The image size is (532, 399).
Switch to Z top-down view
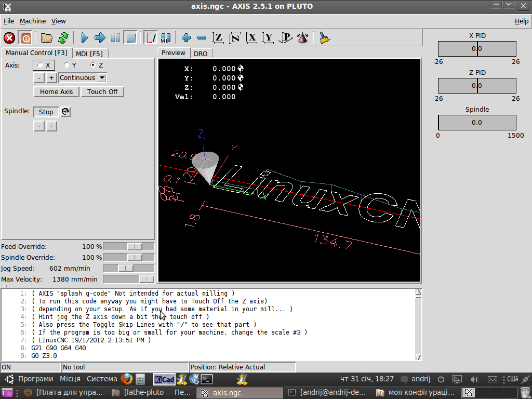219,38
